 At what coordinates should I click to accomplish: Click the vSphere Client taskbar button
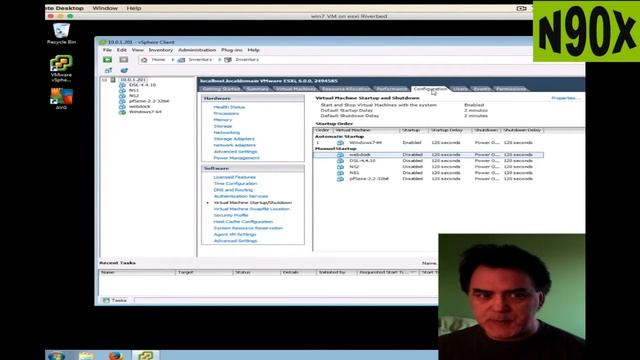[x=145, y=355]
